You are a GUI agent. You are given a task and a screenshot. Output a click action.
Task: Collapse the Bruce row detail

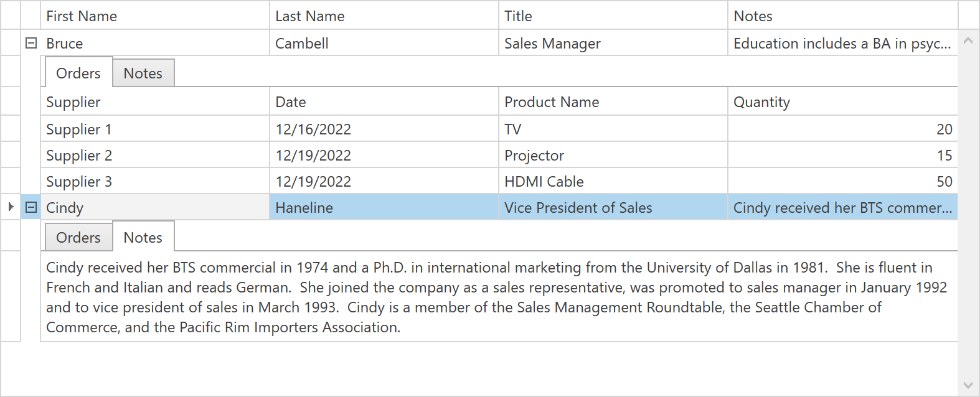coord(31,44)
